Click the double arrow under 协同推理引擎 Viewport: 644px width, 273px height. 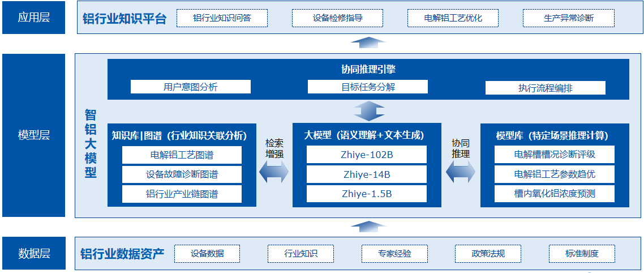click(368, 111)
